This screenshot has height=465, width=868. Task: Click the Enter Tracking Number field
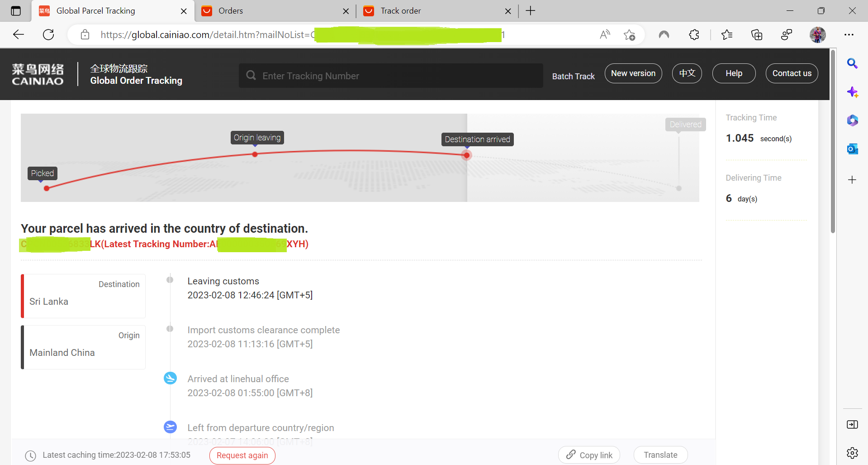[391, 76]
